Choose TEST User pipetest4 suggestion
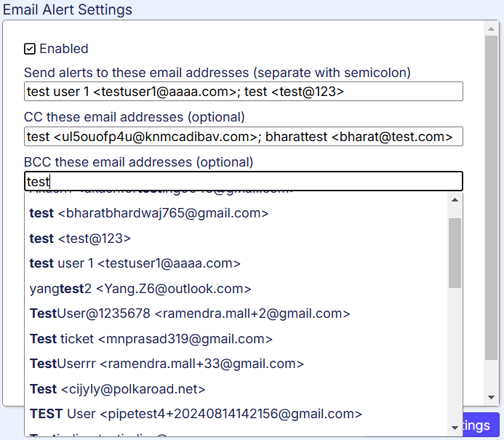The height and width of the screenshot is (440, 504). [196, 414]
